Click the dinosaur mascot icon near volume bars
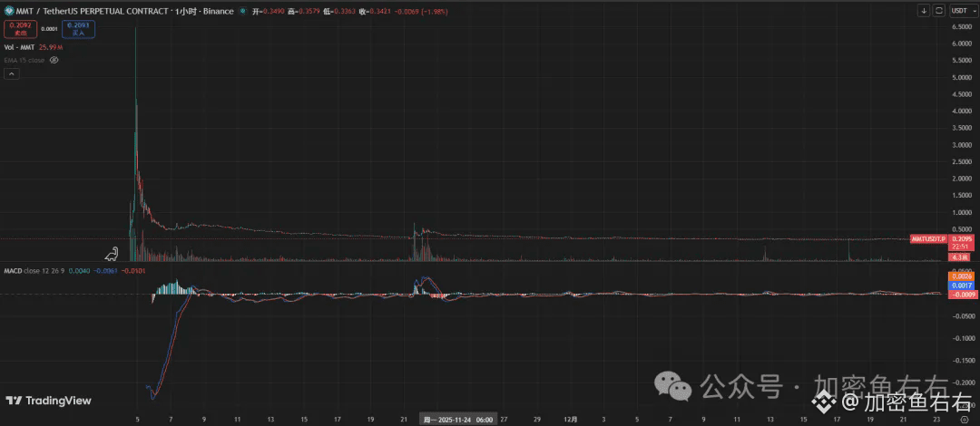The width and height of the screenshot is (980, 426). coord(112,254)
